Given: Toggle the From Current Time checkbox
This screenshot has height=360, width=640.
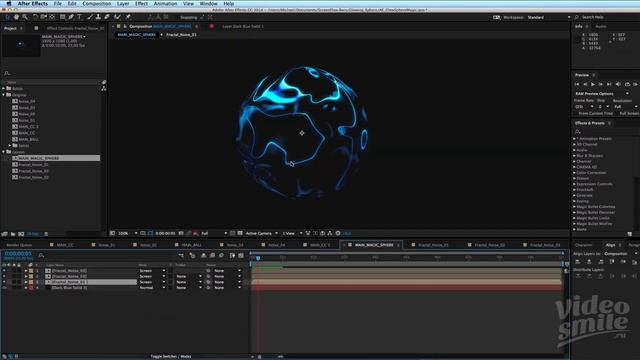Looking at the screenshot, I should [x=577, y=113].
